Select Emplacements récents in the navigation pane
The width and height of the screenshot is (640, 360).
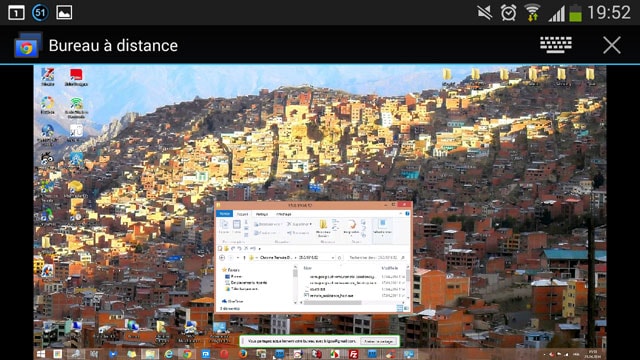246,282
